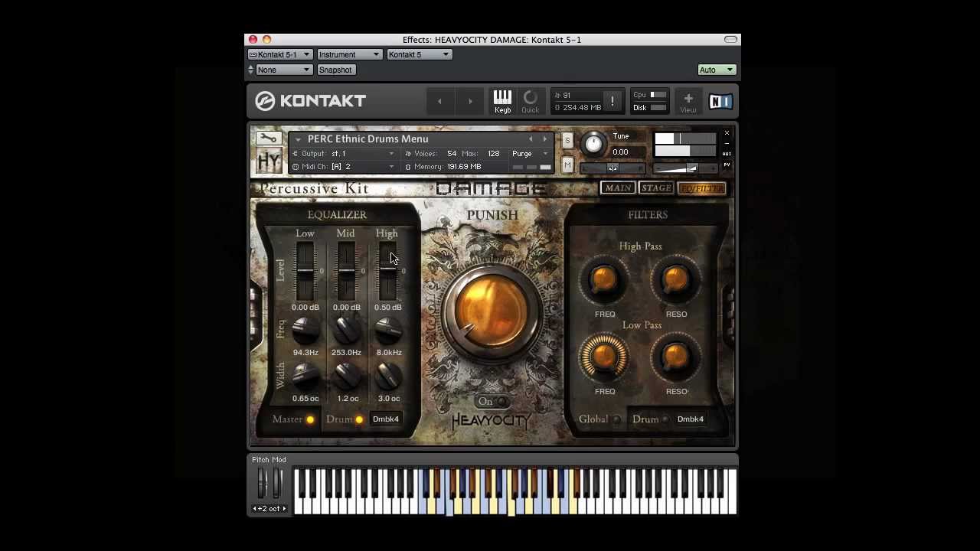Click the instrument pan slider
This screenshot has height=551, width=980.
click(x=612, y=168)
